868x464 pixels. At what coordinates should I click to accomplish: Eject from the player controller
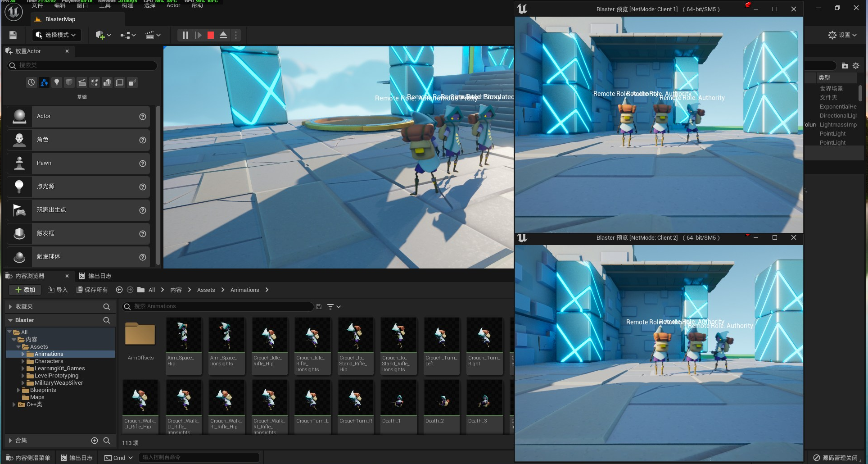pyautogui.click(x=223, y=35)
